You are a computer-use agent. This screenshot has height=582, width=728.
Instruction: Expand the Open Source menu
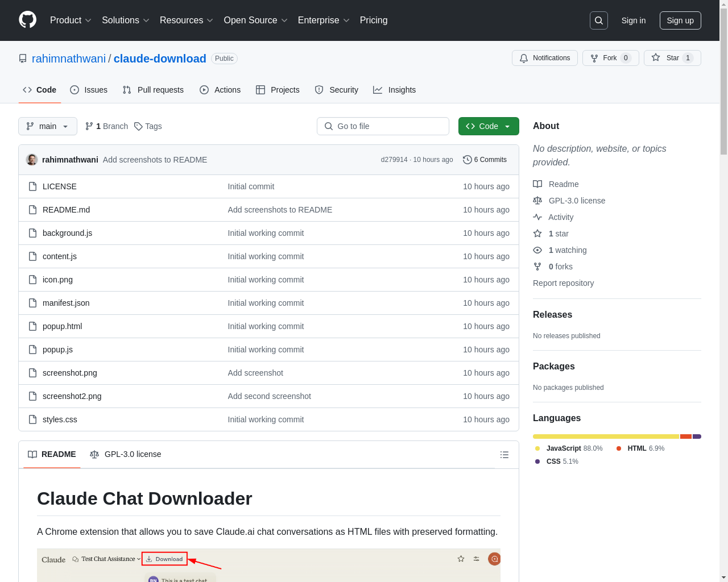[x=256, y=20]
